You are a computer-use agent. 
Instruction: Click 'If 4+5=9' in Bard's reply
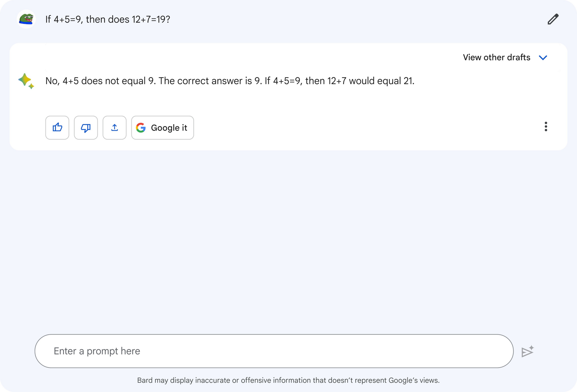pyautogui.click(x=283, y=81)
